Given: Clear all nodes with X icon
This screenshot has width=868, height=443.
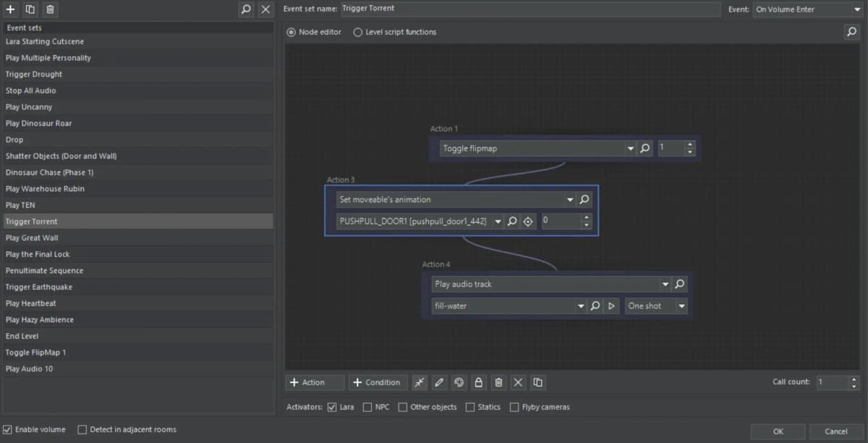Looking at the screenshot, I should (x=518, y=382).
